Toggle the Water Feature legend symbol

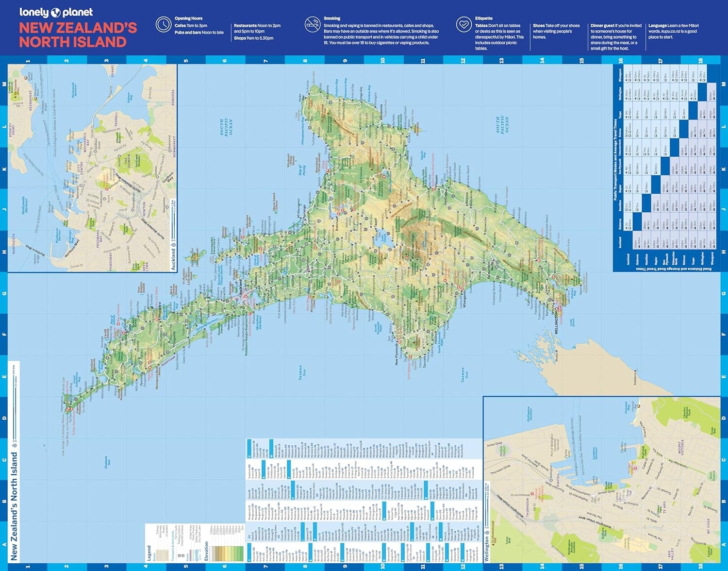click(197, 554)
